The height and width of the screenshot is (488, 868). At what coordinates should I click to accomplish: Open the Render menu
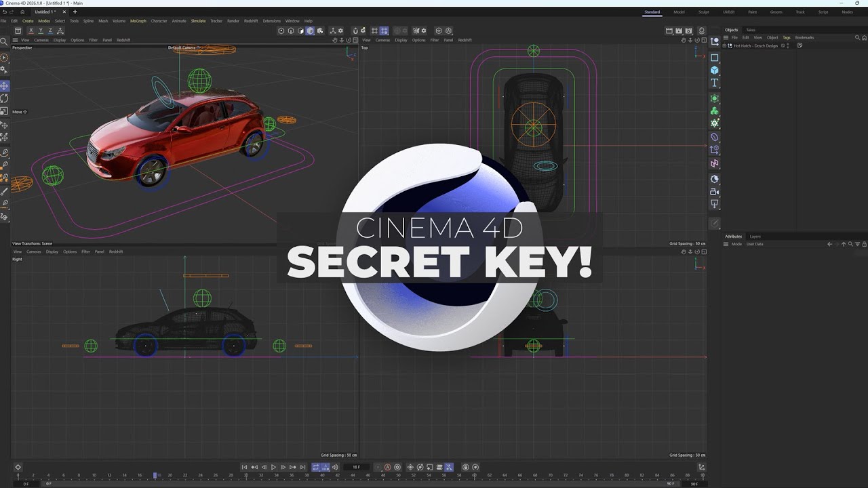[233, 21]
